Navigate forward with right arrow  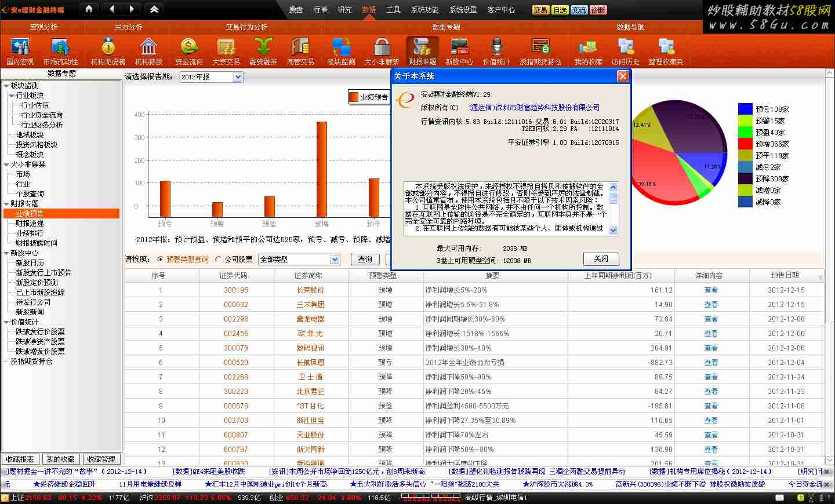pyautogui.click(x=132, y=9)
